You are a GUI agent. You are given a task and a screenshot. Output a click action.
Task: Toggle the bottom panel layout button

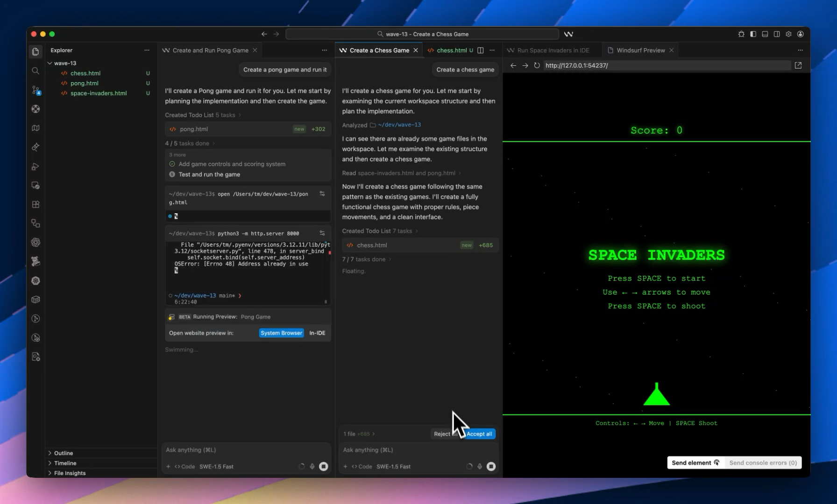(765, 34)
